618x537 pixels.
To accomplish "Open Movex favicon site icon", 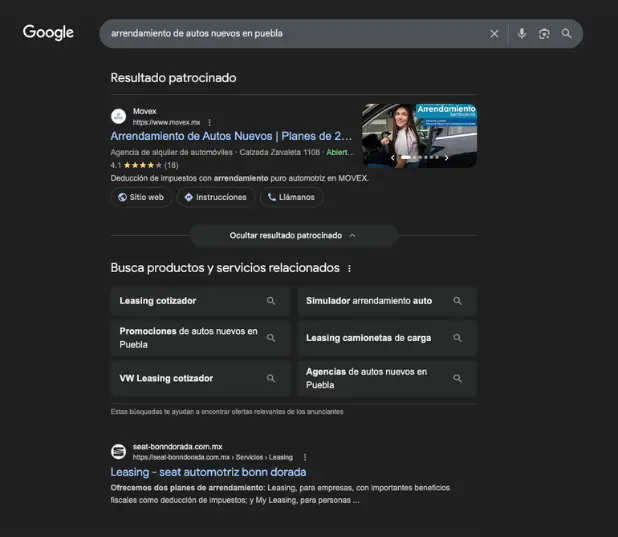I will coord(118,116).
